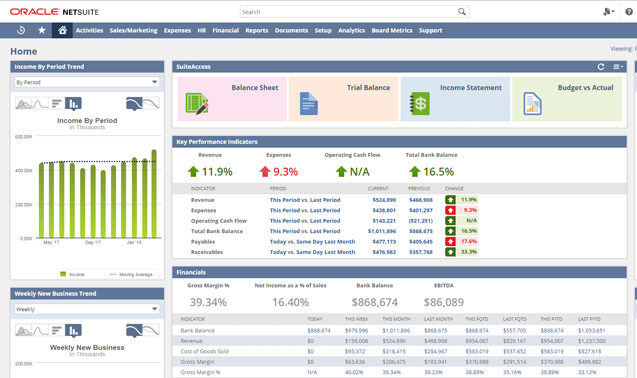Image resolution: width=637 pixels, height=378 pixels.
Task: Click Total Bank Balance current value $1,011,896
Action: (382, 231)
